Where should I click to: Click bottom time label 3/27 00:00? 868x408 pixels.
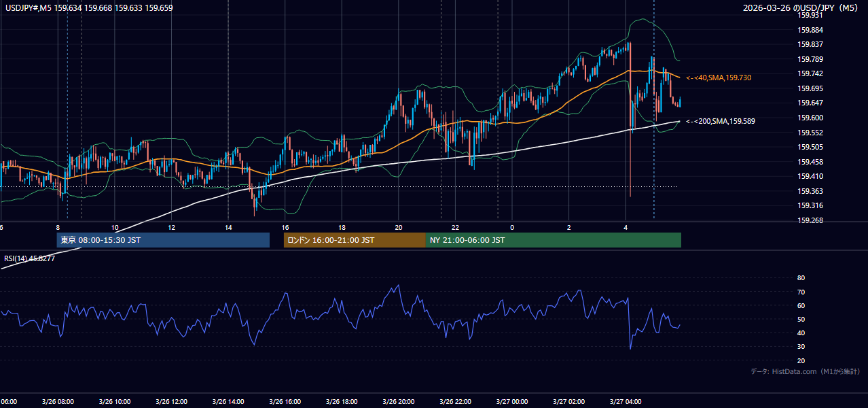pyautogui.click(x=512, y=402)
